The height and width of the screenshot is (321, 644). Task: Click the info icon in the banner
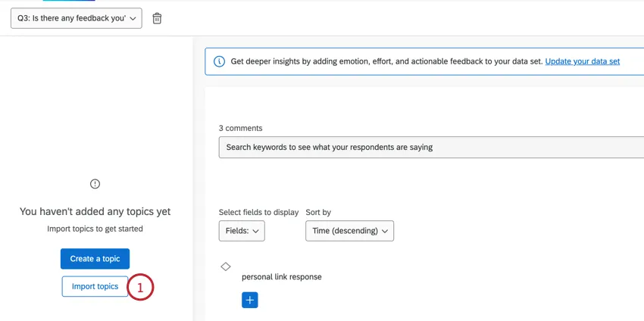219,61
